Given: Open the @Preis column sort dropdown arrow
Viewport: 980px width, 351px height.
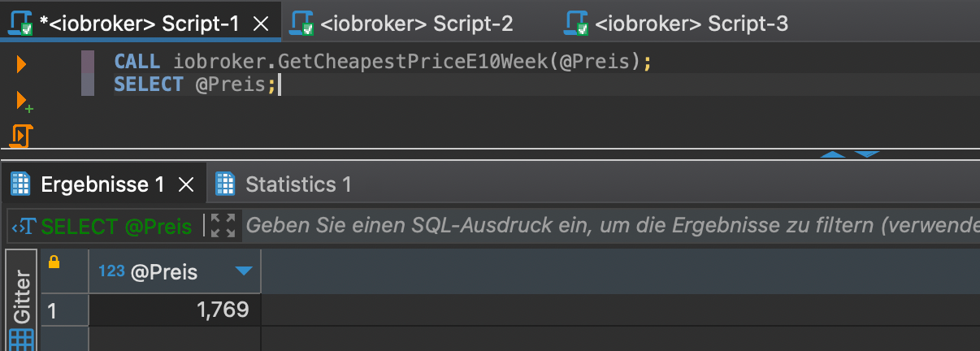Looking at the screenshot, I should pos(243,271).
